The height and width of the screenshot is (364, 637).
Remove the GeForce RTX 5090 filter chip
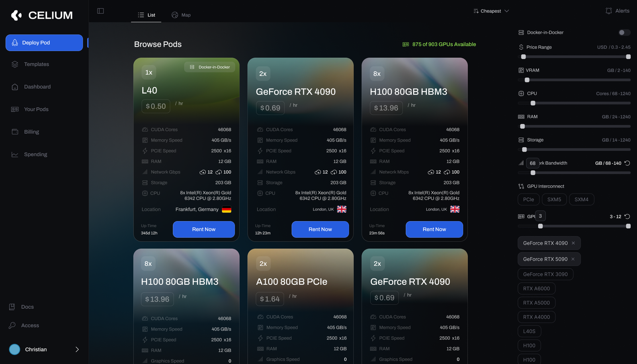click(573, 259)
